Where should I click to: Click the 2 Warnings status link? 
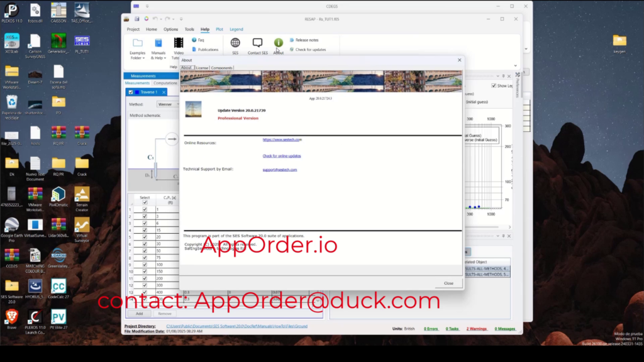tap(477, 329)
